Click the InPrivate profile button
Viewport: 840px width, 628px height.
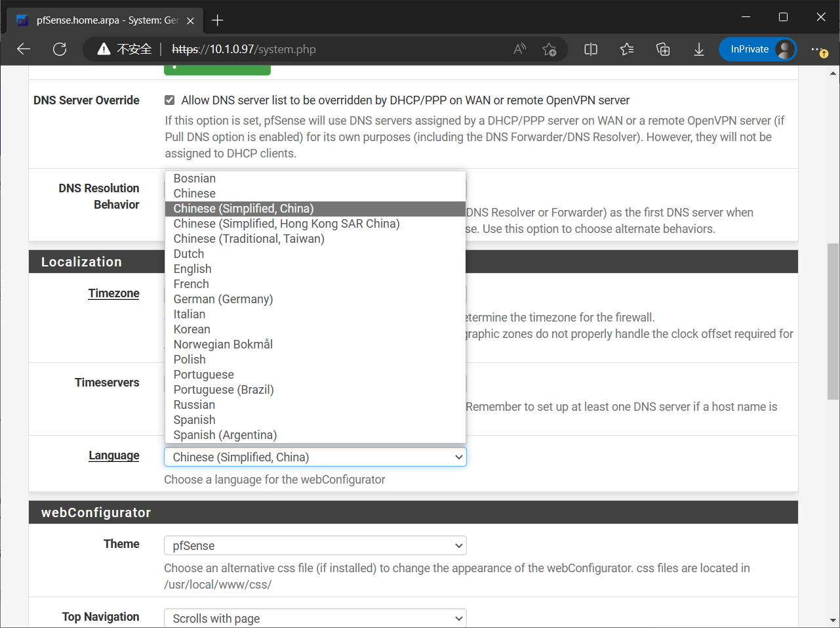click(x=757, y=49)
